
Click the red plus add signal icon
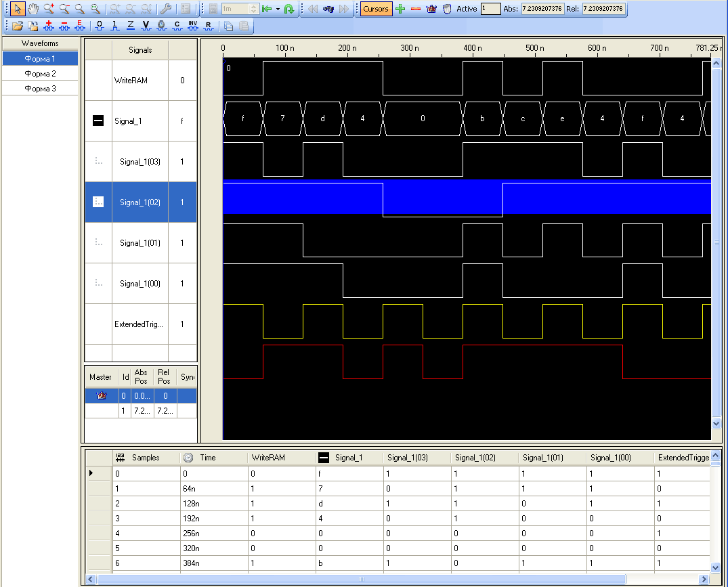49,26
